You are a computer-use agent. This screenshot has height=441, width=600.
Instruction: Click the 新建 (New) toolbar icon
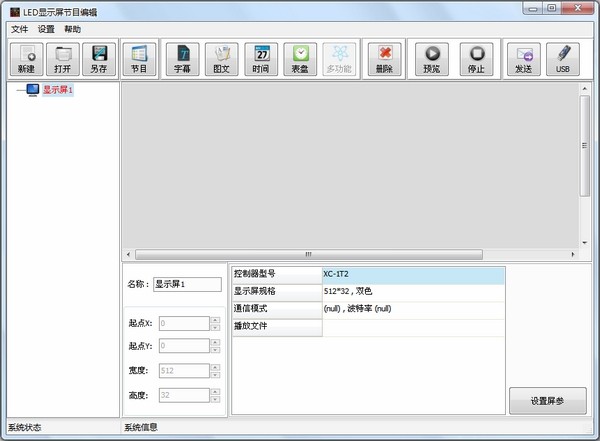point(26,59)
